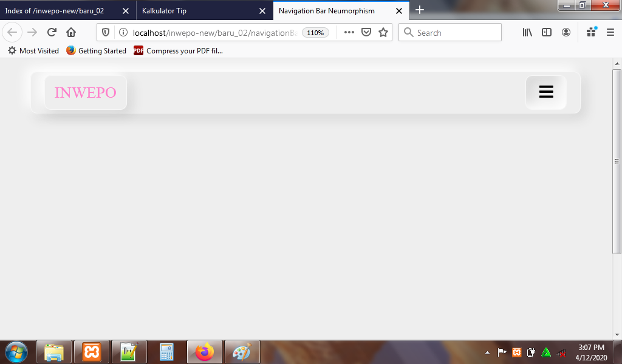
Task: Open Windows Explorer from the taskbar
Action: point(54,352)
